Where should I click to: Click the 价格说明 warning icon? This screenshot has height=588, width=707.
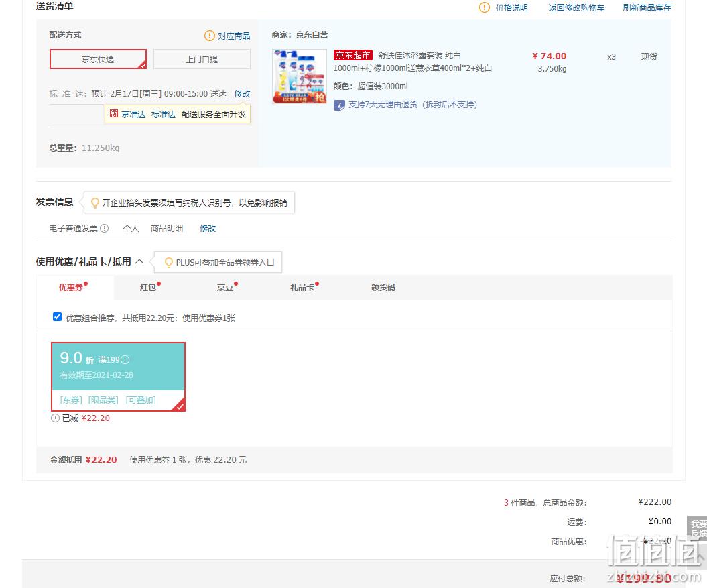pyautogui.click(x=485, y=7)
